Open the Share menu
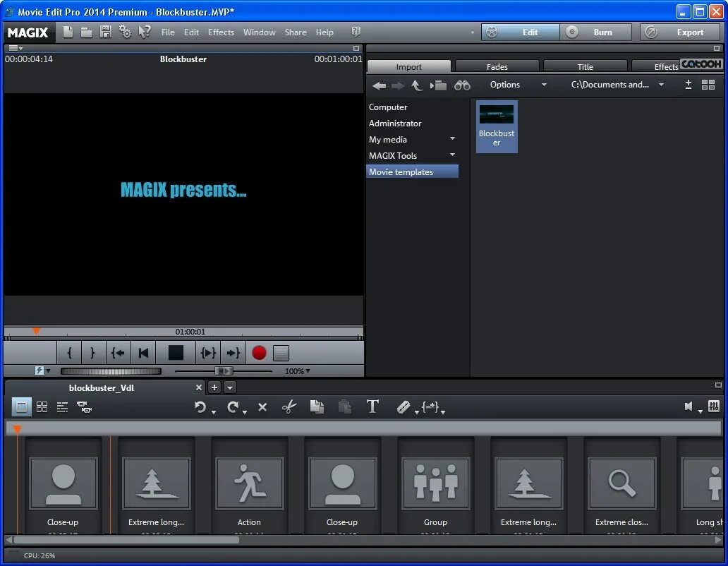This screenshot has width=728, height=566. pyautogui.click(x=296, y=32)
